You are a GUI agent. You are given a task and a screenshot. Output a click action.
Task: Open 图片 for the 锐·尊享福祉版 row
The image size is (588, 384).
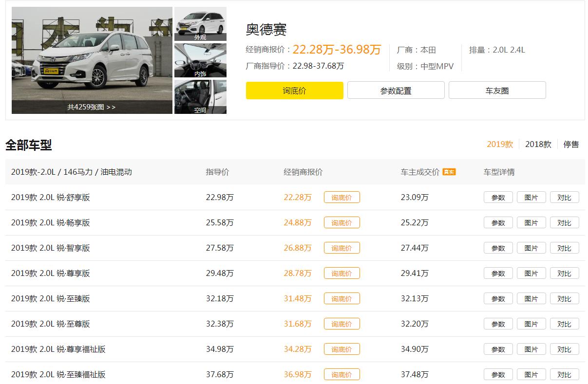[531, 349]
